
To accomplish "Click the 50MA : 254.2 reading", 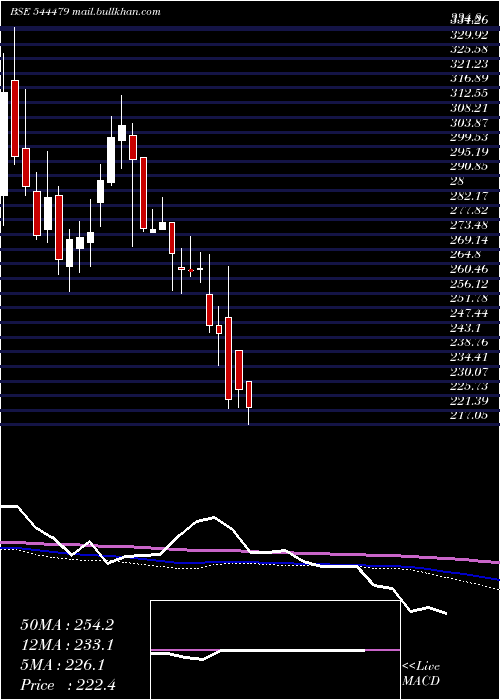I will pos(67,625).
